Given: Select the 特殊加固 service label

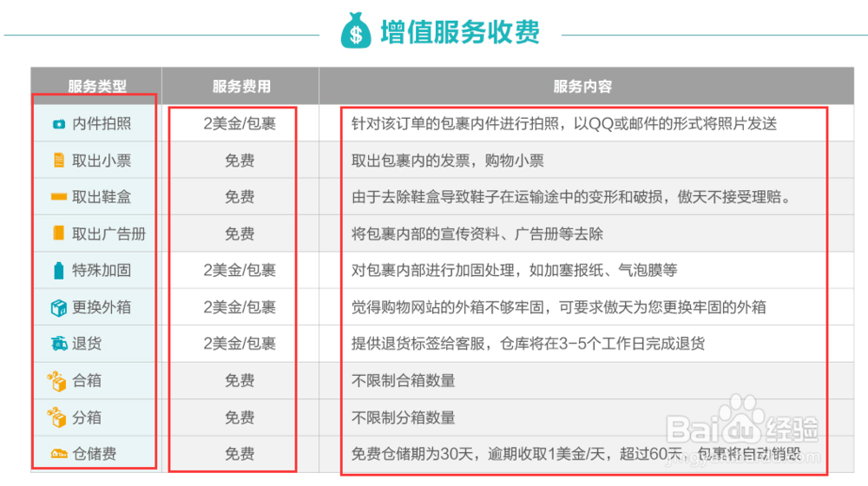Looking at the screenshot, I should (x=102, y=270).
